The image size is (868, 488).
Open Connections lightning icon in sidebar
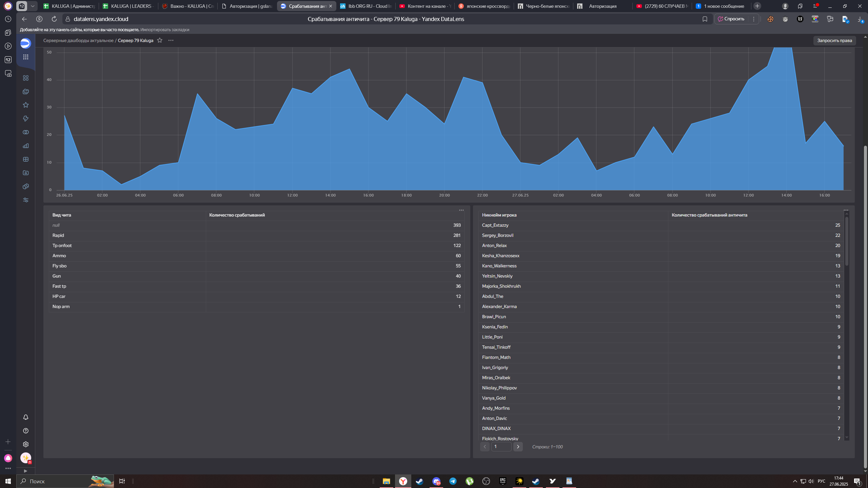click(25, 119)
